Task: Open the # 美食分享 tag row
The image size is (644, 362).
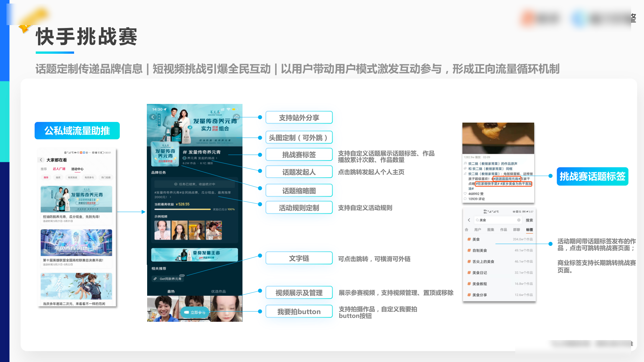Action: tap(500, 295)
